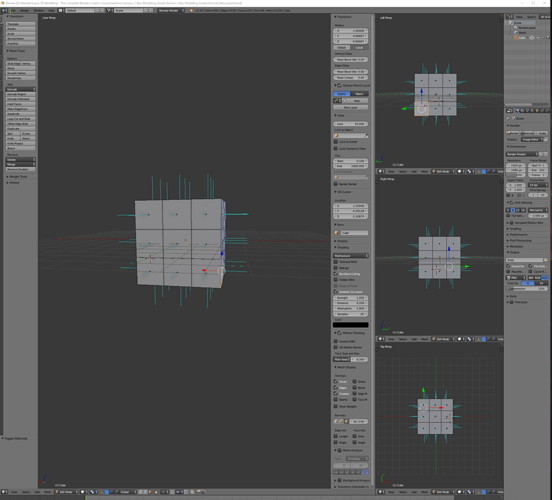Viewport: 552px width, 500px height.
Task: Click the New grease pencil layer button
Action: coord(351,107)
